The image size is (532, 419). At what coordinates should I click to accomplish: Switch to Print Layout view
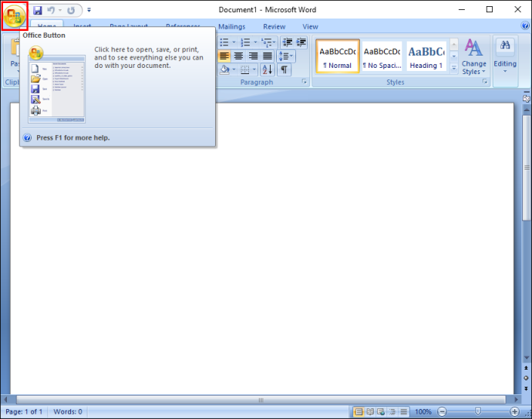359,412
